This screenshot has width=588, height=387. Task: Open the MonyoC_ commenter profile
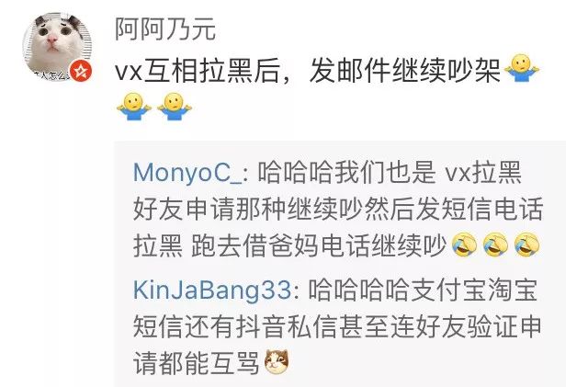tap(187, 172)
